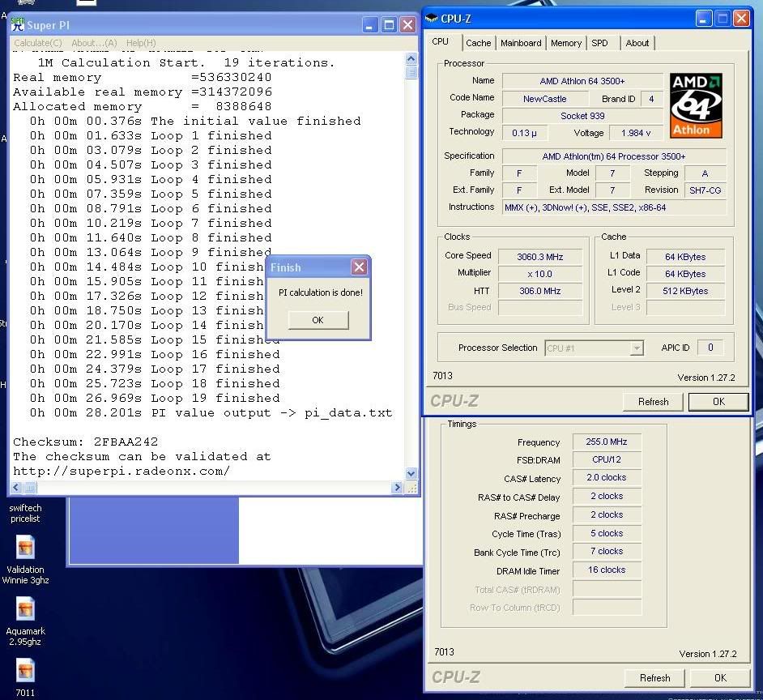
Task: Click the Level 2 cache value '512 KBytes'
Action: tap(685, 291)
